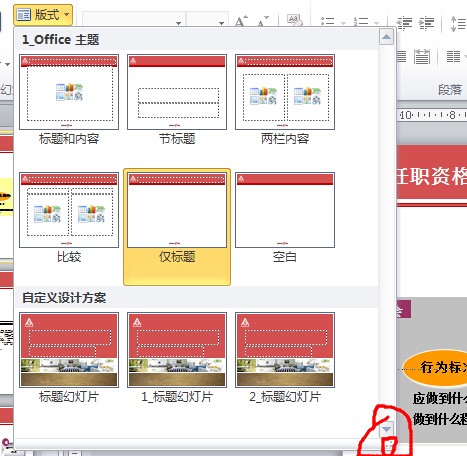Click the red slide title 任职资格
The image size is (467, 456).
coord(432,176)
